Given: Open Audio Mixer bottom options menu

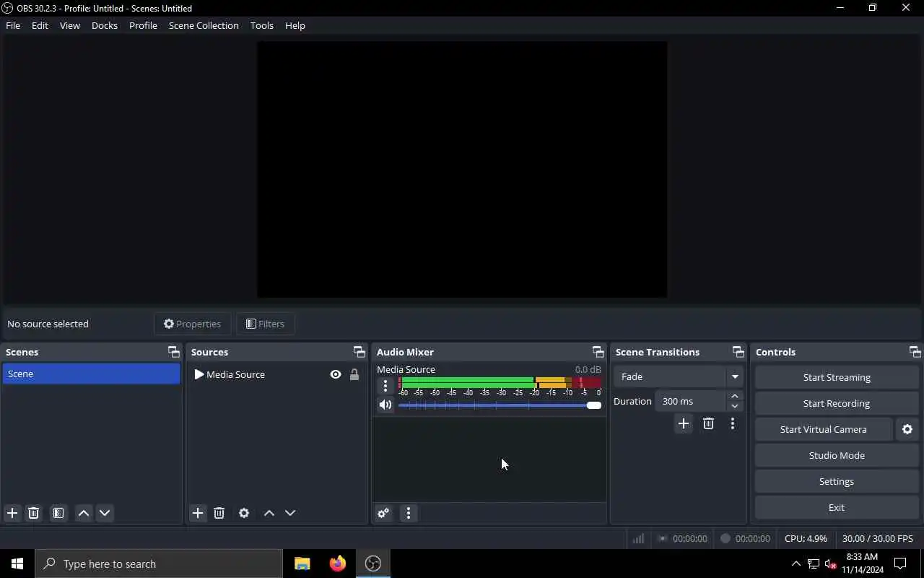Looking at the screenshot, I should 409,513.
